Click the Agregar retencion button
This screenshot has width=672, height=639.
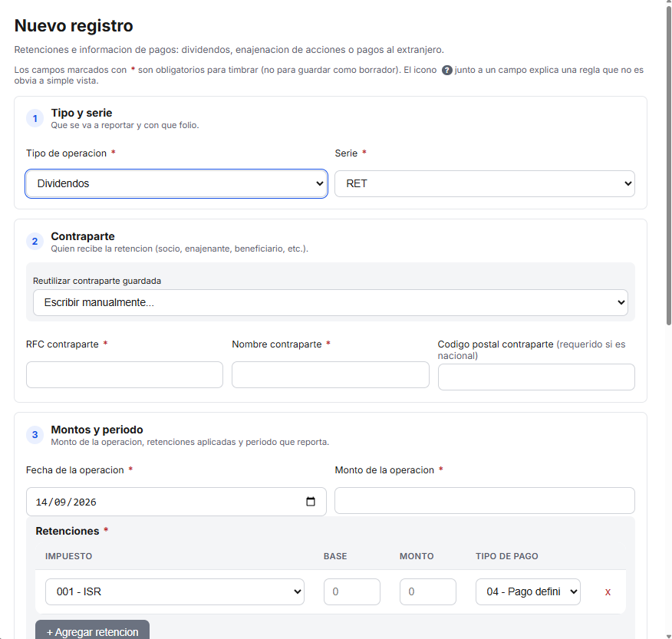[92, 631]
